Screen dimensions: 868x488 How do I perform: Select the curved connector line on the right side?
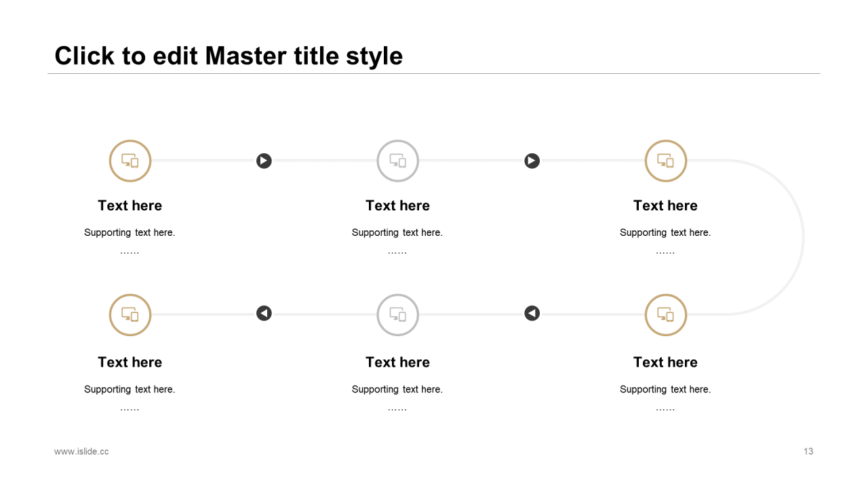[x=804, y=237]
